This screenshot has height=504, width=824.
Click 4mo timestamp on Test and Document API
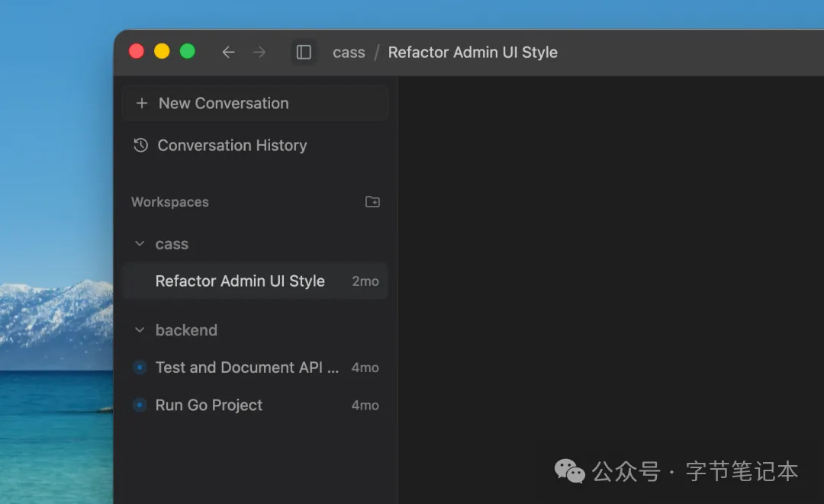pyautogui.click(x=365, y=368)
